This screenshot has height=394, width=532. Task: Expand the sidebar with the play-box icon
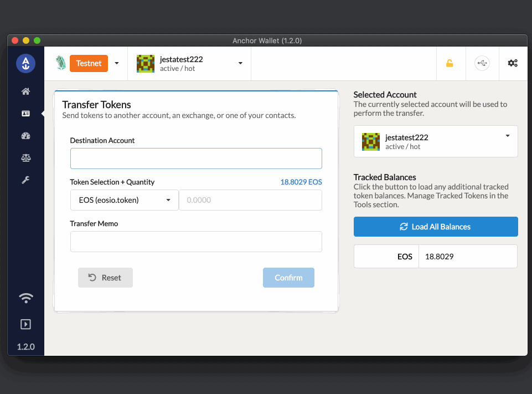tap(26, 324)
